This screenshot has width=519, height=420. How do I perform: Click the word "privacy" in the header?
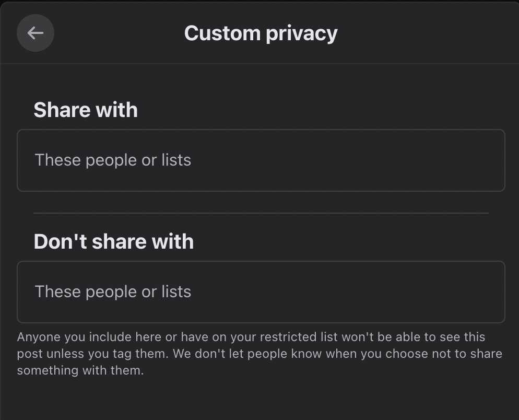pos(301,34)
